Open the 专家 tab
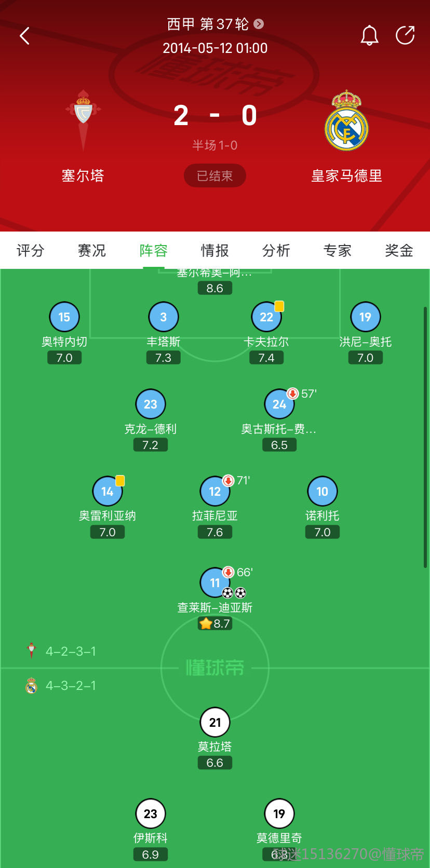430x868 pixels. 338,251
